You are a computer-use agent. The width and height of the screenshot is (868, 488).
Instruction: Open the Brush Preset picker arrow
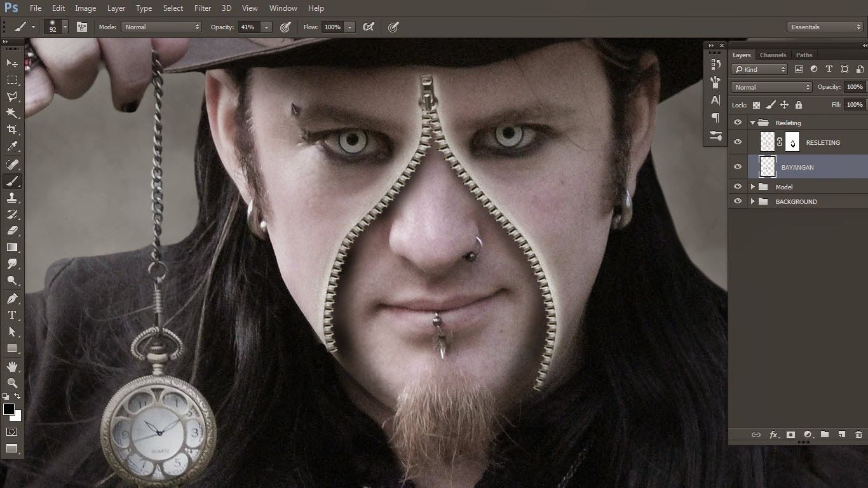pos(65,27)
